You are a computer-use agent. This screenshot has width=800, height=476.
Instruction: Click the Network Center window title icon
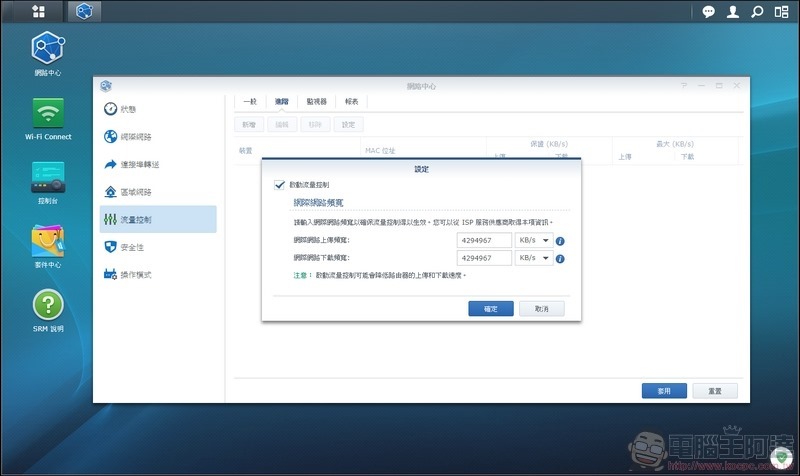coord(106,86)
